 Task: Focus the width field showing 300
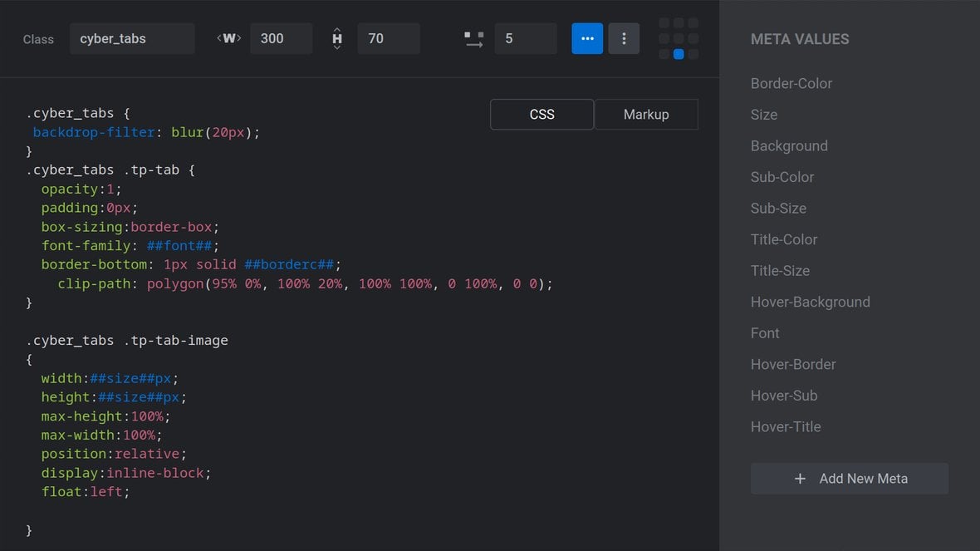(x=282, y=39)
